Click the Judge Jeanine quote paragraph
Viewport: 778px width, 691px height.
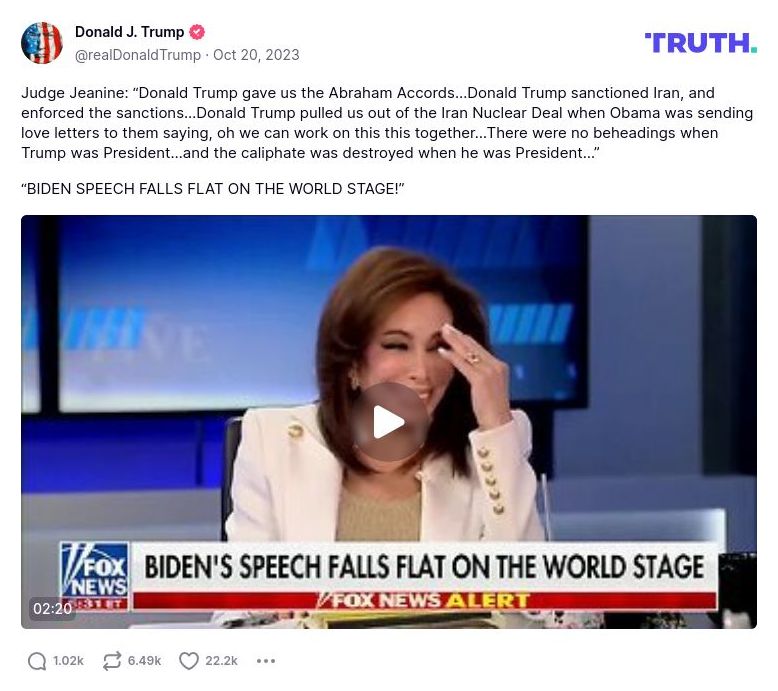[387, 123]
